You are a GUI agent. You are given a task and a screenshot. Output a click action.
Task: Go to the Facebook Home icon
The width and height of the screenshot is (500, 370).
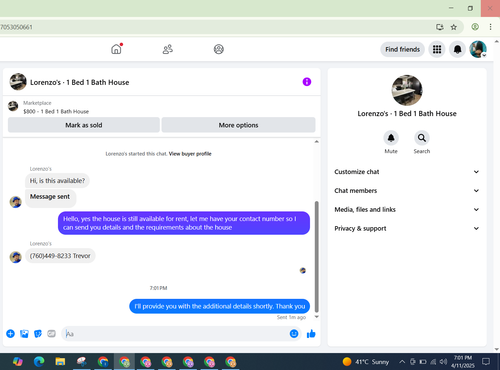(x=116, y=49)
